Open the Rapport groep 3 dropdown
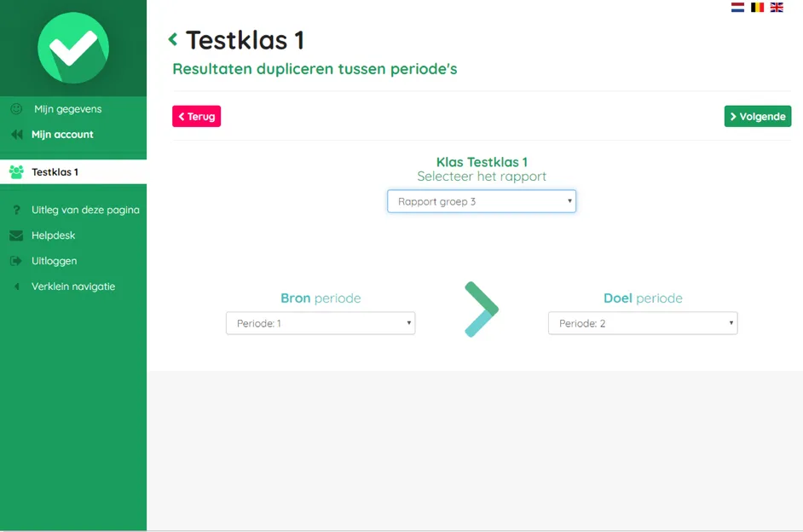803x532 pixels. tap(482, 201)
